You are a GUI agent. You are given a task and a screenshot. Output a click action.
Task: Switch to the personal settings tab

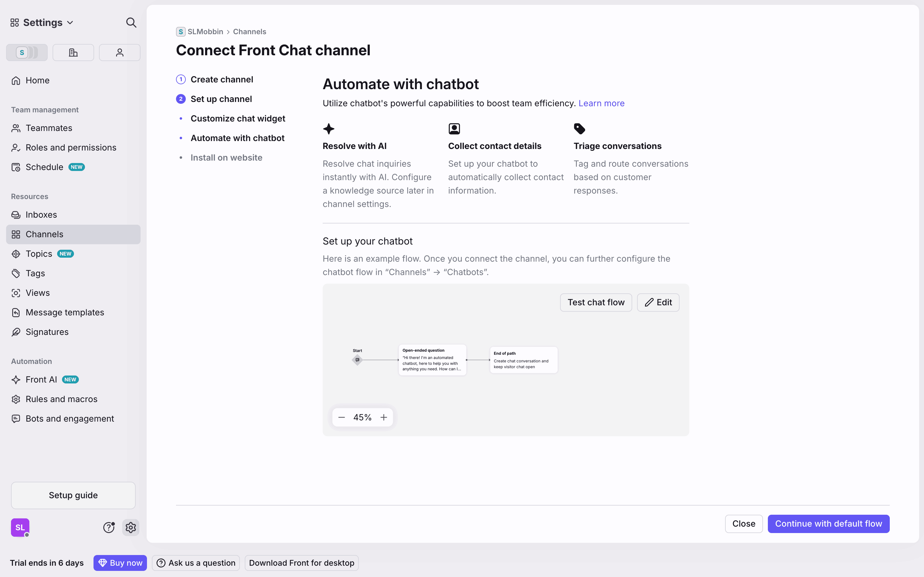click(119, 53)
